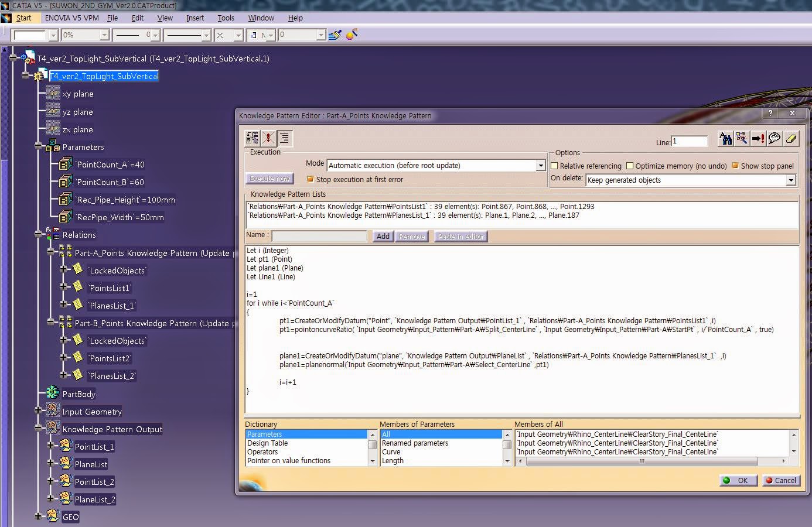Select the text formatting icon near Execution frame
Viewport: 812px width, 527px height.
coord(284,138)
